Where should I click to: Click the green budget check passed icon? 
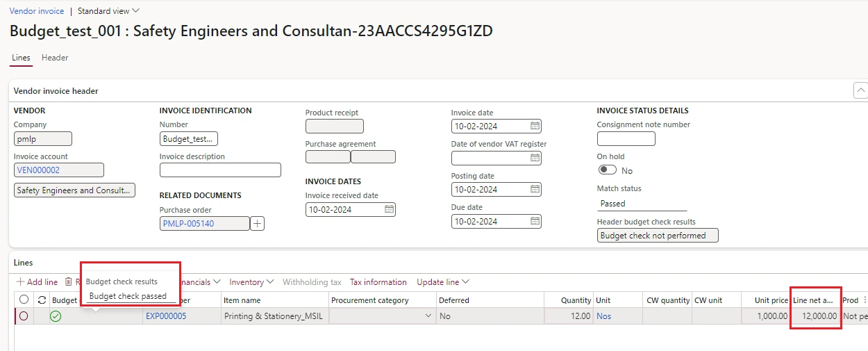pos(56,316)
